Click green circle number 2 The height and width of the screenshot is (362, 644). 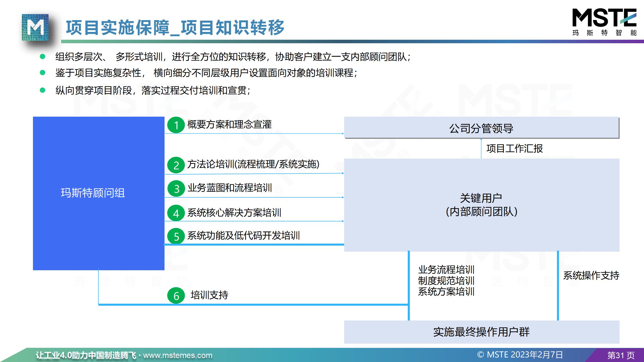click(176, 165)
